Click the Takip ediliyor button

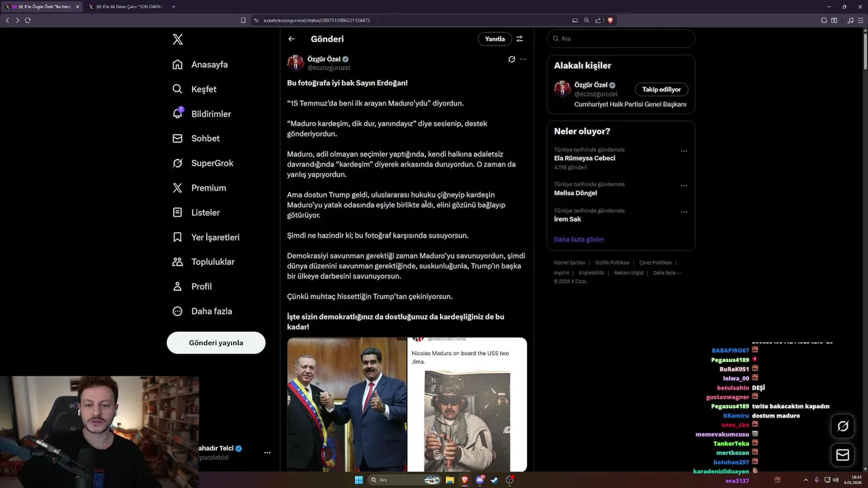click(661, 89)
